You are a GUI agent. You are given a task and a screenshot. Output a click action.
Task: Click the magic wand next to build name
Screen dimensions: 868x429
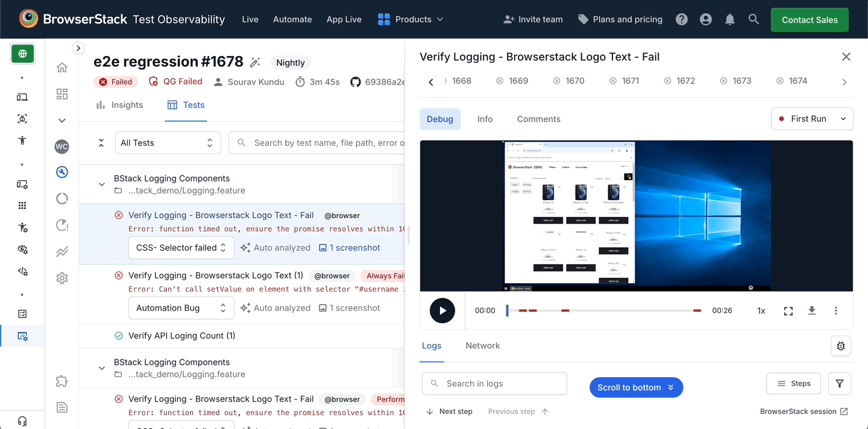(x=255, y=62)
